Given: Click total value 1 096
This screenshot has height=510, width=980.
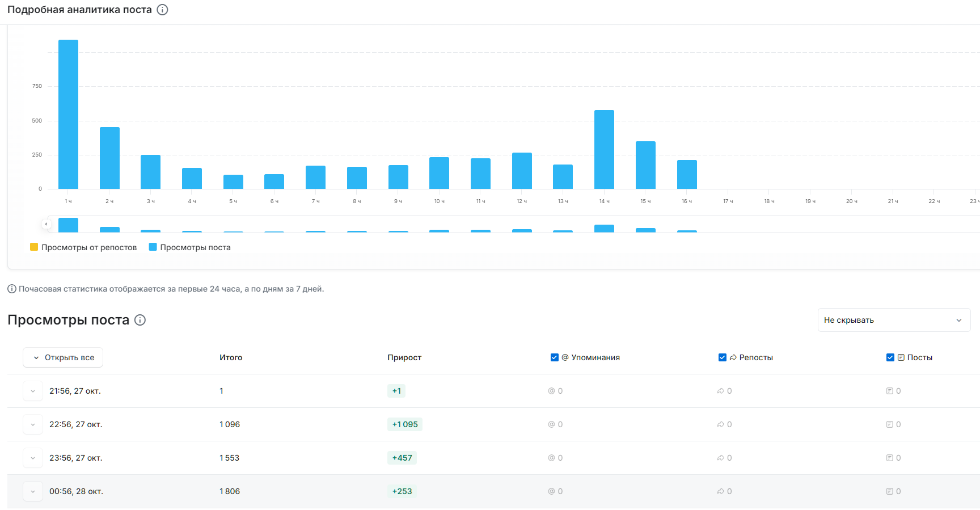Looking at the screenshot, I should click(230, 424).
